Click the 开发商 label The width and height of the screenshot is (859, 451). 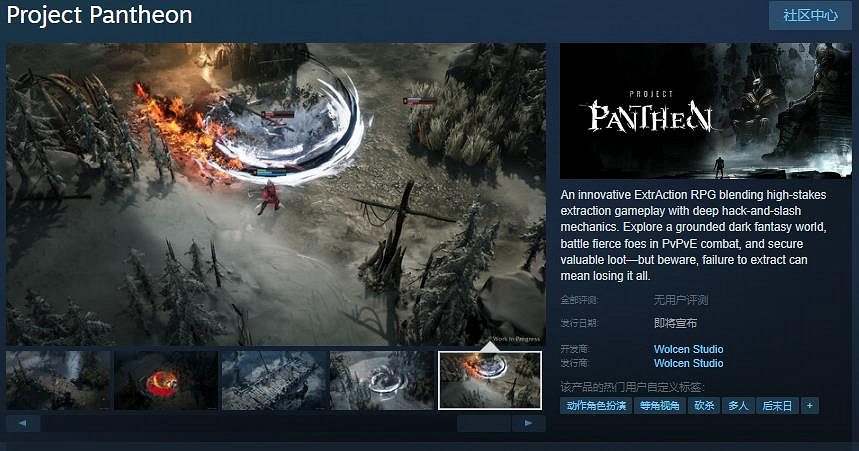coord(575,349)
